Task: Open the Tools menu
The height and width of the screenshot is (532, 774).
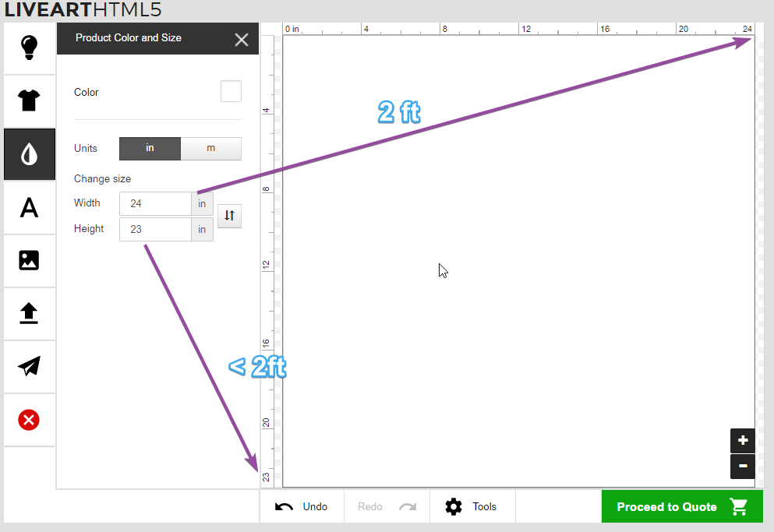Action: (x=472, y=506)
